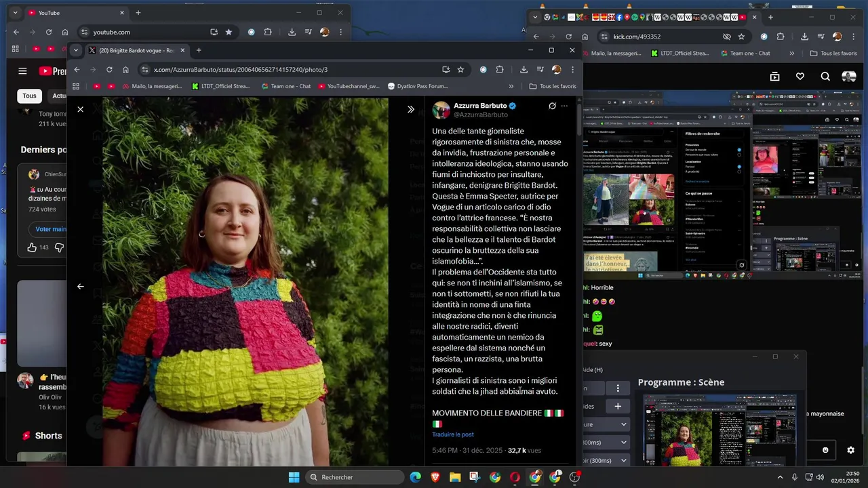The width and height of the screenshot is (868, 488).
Task: Open Kick following heart icon
Action: pyautogui.click(x=800, y=77)
